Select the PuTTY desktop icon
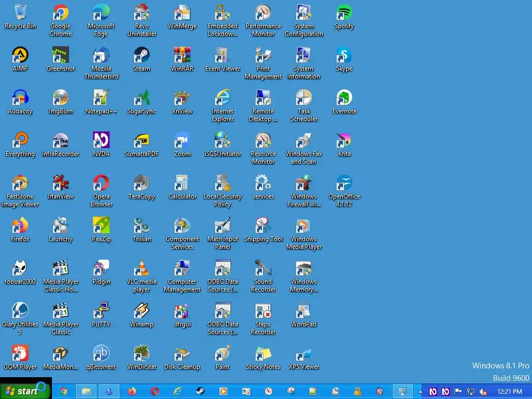 [101, 315]
